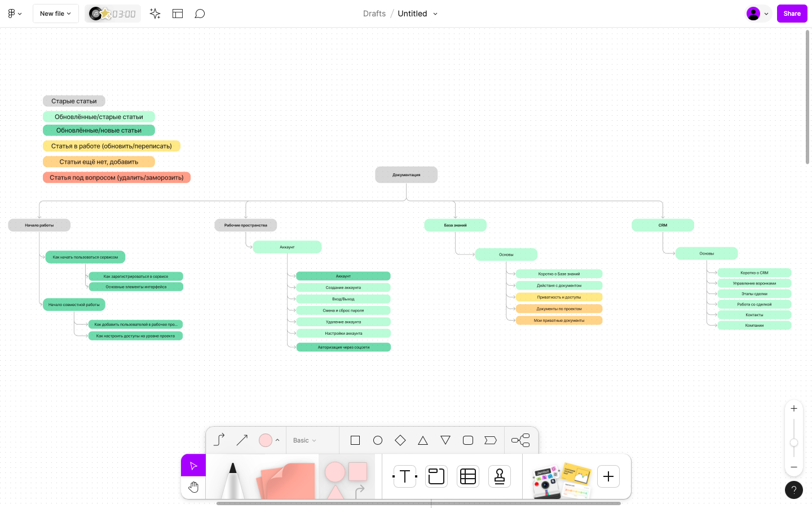Open the Untitled file name dropdown
The width and height of the screenshot is (812, 508).
418,14
